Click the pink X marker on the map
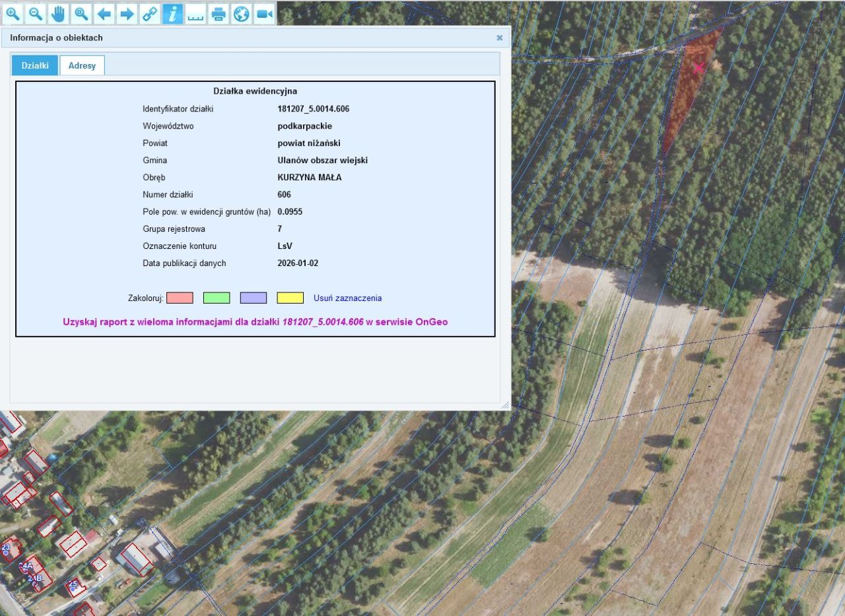The width and height of the screenshot is (845, 616). coord(698,67)
